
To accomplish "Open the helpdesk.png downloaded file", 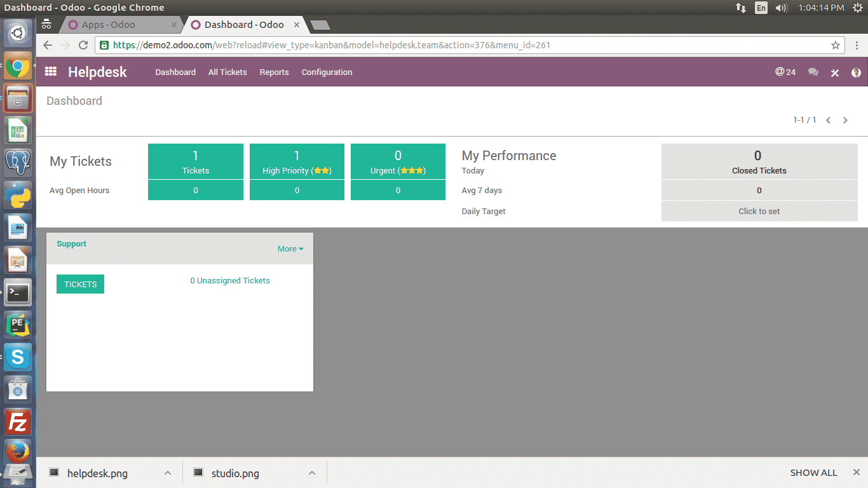I will tap(97, 473).
